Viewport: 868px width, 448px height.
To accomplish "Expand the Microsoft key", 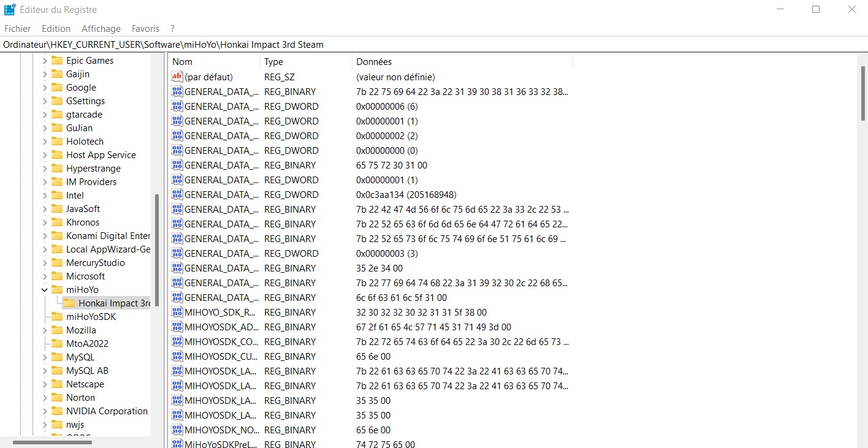I will tap(45, 276).
